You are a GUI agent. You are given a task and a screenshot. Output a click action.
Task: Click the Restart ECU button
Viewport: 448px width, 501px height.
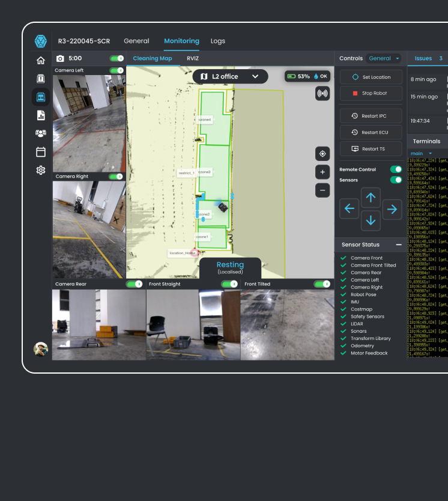pos(371,132)
